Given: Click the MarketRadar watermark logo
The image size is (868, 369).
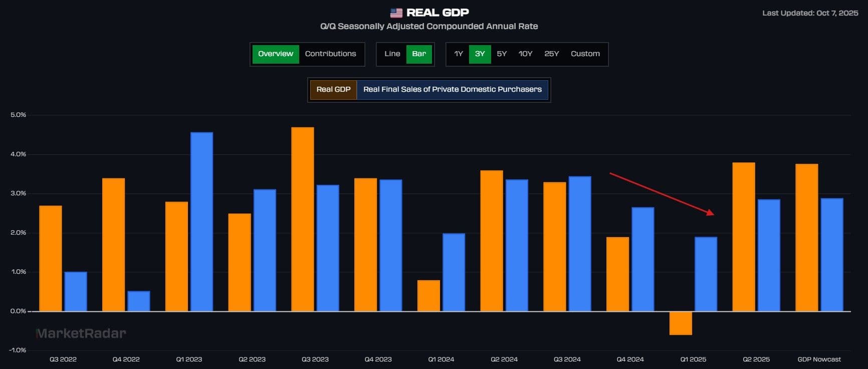Looking at the screenshot, I should tap(81, 333).
